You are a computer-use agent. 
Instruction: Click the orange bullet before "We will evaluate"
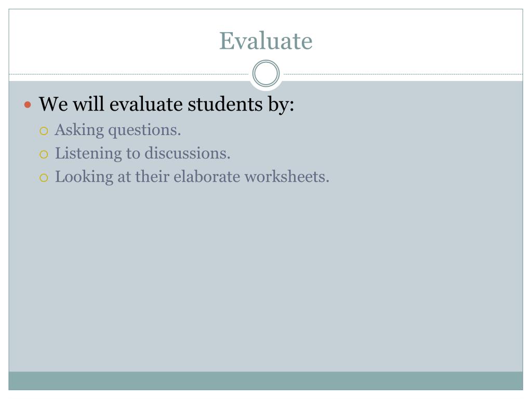pos(28,104)
